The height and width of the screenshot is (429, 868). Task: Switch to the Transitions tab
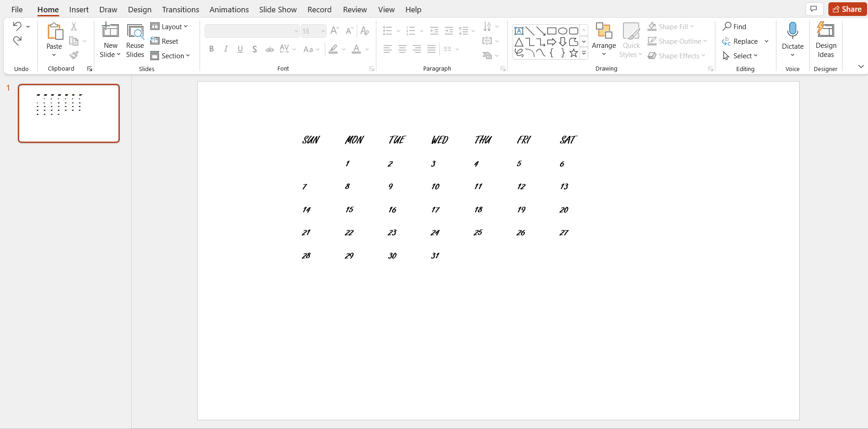click(x=180, y=10)
